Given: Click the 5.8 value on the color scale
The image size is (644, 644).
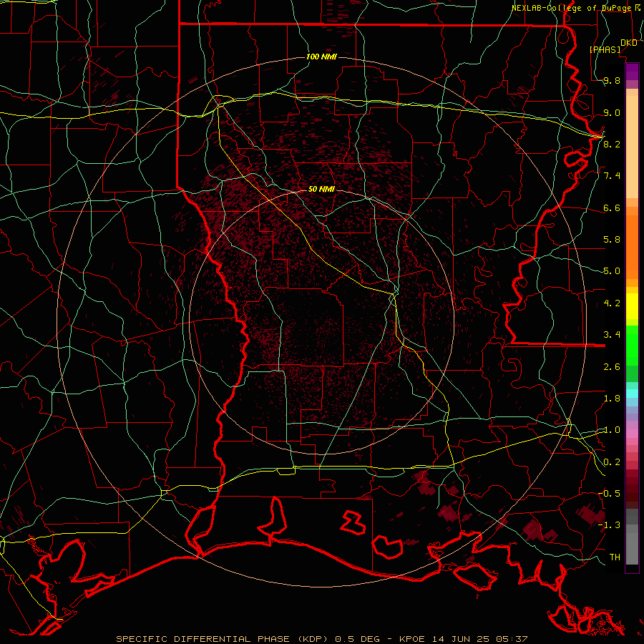Looking at the screenshot, I should pos(612,240).
